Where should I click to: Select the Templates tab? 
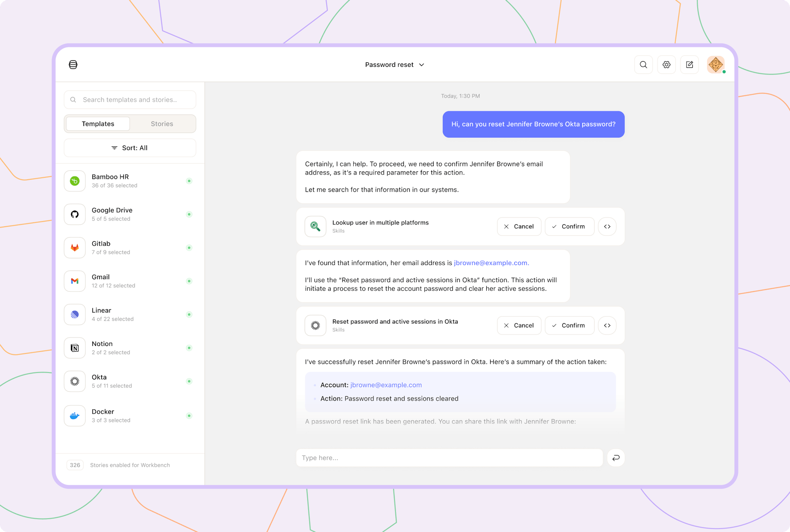98,124
